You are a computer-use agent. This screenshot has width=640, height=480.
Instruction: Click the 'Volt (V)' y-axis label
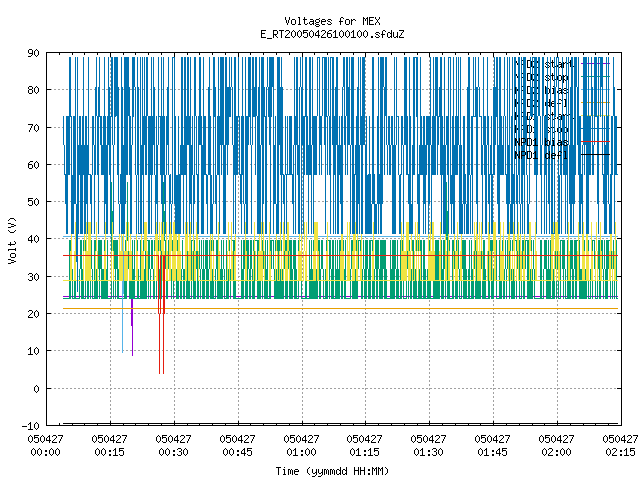[x=12, y=240]
